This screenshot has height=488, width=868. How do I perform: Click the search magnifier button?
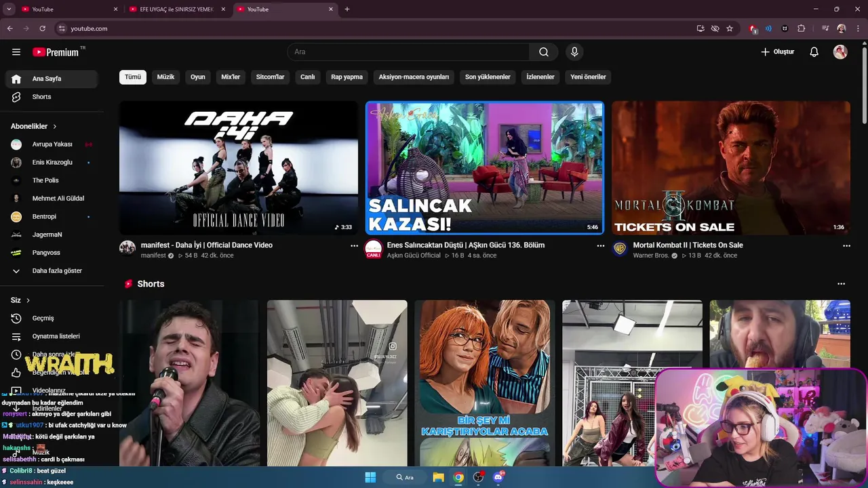pyautogui.click(x=544, y=52)
